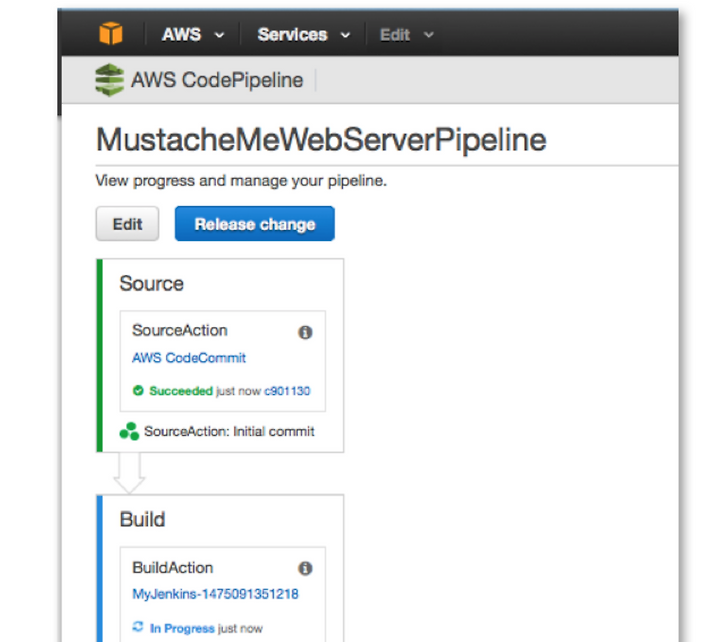Click the Succeeded status text

[181, 391]
